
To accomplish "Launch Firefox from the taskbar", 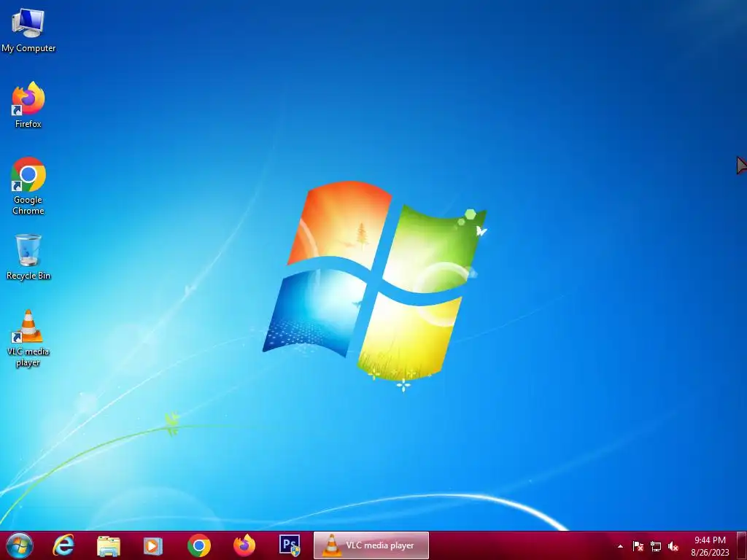I will [x=244, y=545].
